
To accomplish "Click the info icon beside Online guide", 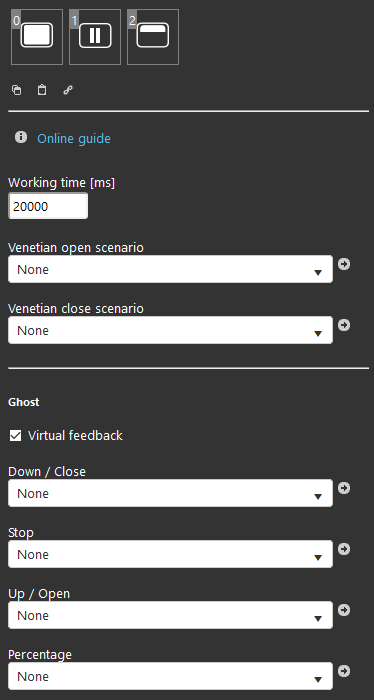I will 21,137.
